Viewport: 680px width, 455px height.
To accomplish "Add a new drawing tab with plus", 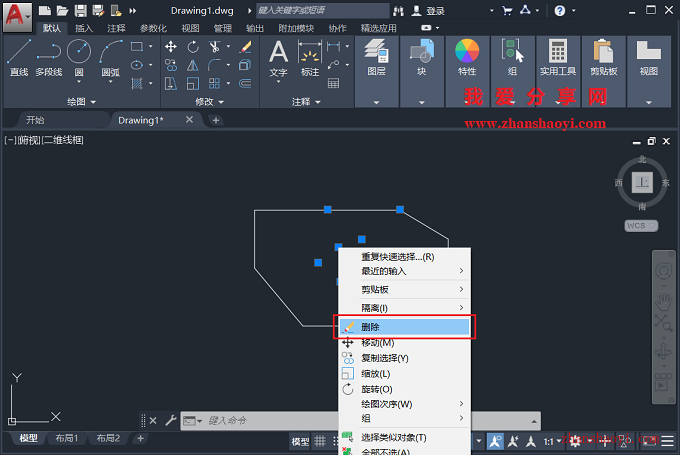I will point(216,120).
